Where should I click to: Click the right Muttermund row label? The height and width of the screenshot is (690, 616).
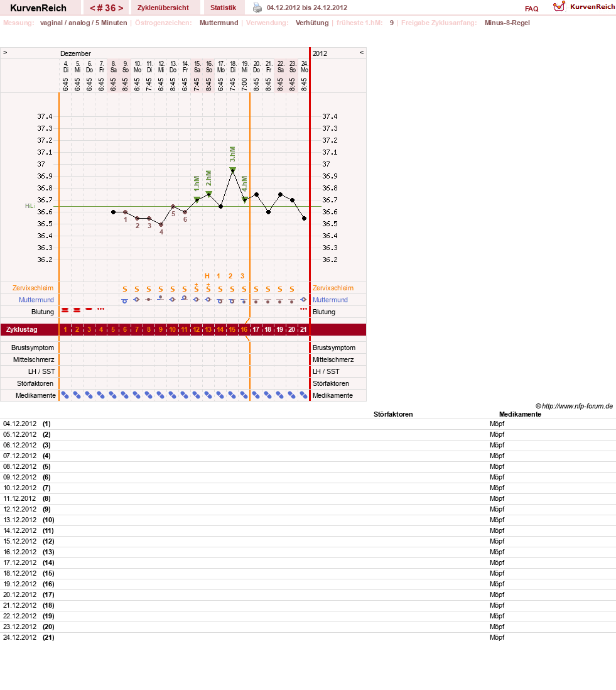pyautogui.click(x=330, y=300)
